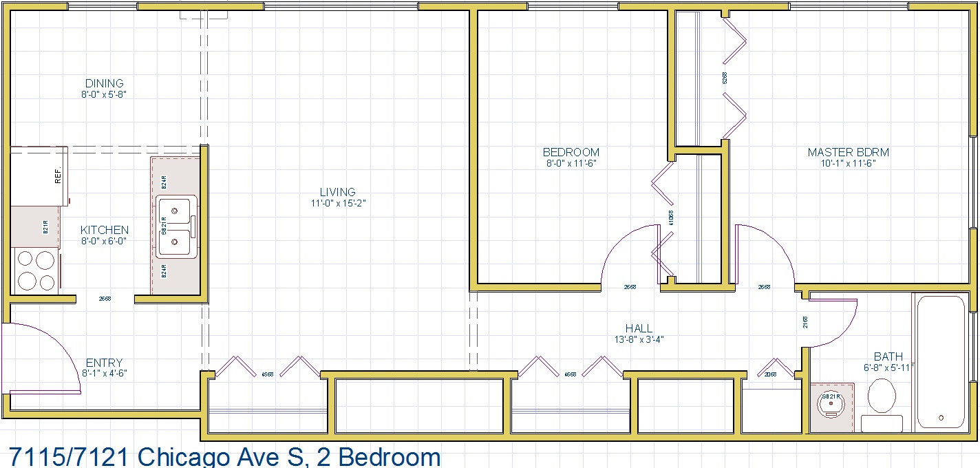The height and width of the screenshot is (468, 980).
Task: Select the bathroom door swing arc
Action: coord(834,322)
